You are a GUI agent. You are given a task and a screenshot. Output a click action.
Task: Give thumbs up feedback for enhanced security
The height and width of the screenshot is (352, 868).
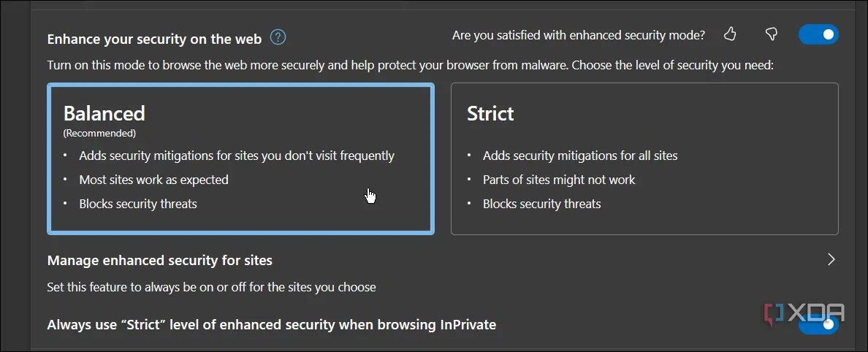click(730, 34)
